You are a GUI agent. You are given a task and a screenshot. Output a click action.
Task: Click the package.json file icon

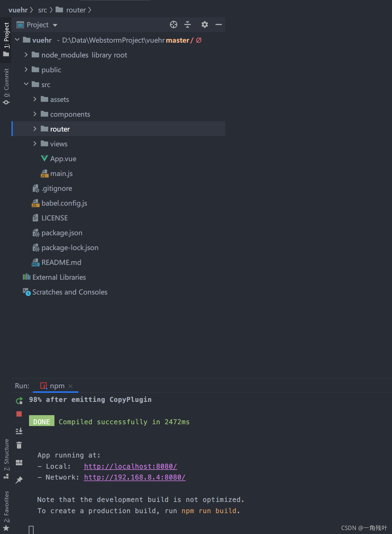[x=36, y=233]
